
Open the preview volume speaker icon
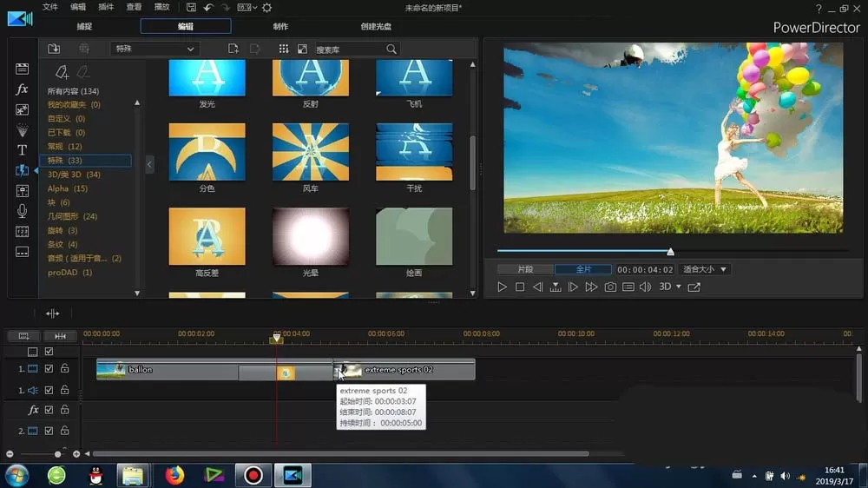[645, 287]
